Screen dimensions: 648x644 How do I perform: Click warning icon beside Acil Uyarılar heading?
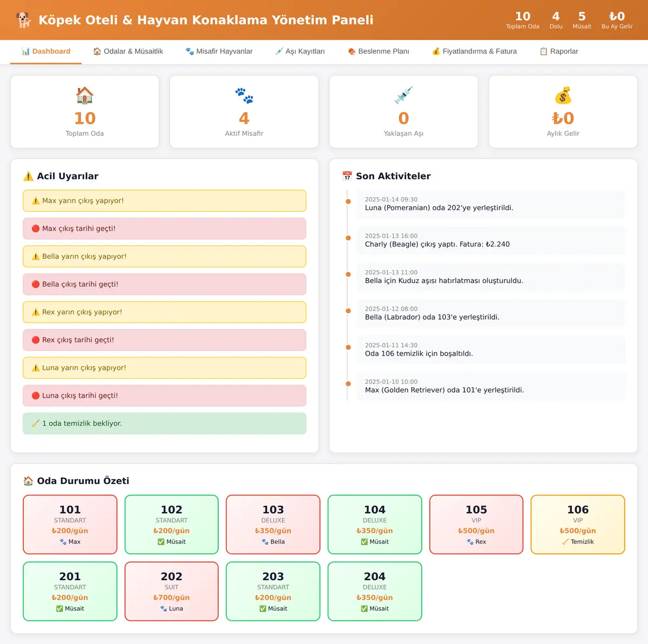pos(28,176)
